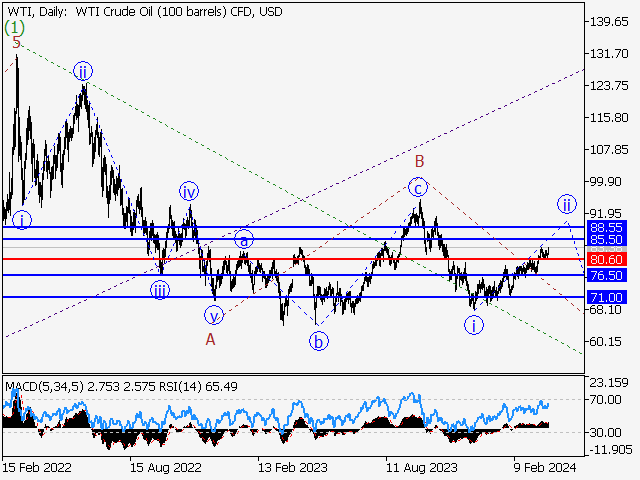Select the 15 Feb 2022 date label
The width and height of the screenshot is (640, 480).
[37, 467]
